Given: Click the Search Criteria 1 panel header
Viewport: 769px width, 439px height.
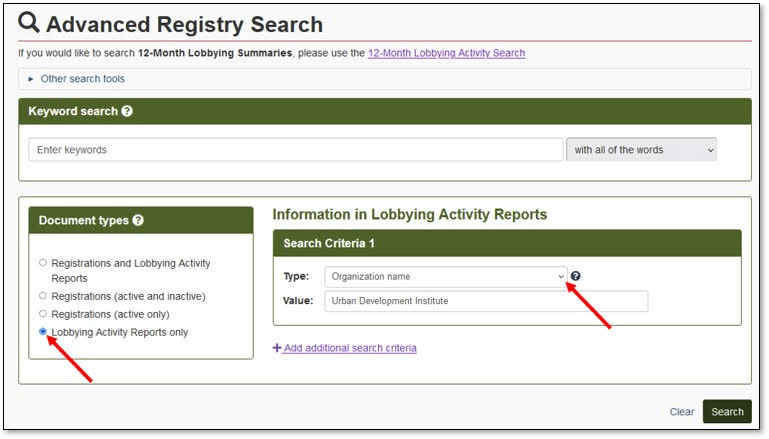Looking at the screenshot, I should 507,243.
